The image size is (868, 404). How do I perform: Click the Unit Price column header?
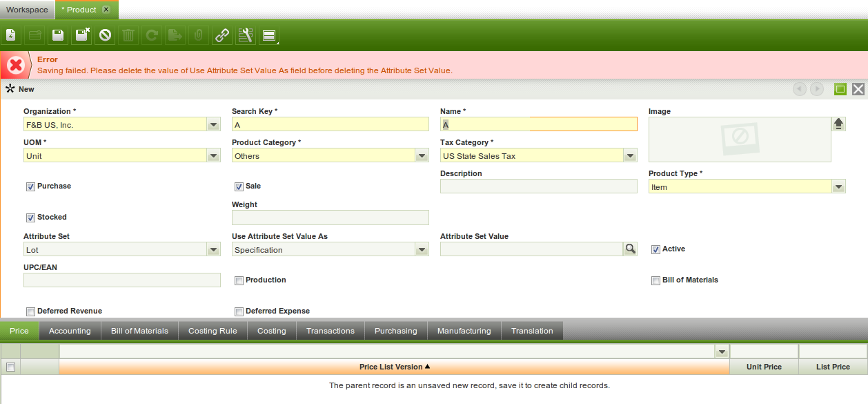coord(764,367)
